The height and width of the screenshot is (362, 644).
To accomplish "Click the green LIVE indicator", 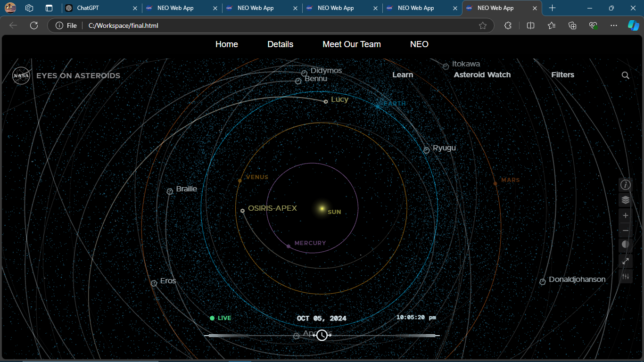I will [221, 318].
